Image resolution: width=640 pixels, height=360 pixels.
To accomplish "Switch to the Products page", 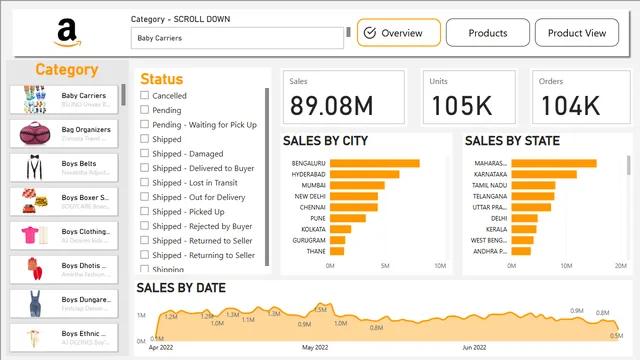I will [x=488, y=33].
